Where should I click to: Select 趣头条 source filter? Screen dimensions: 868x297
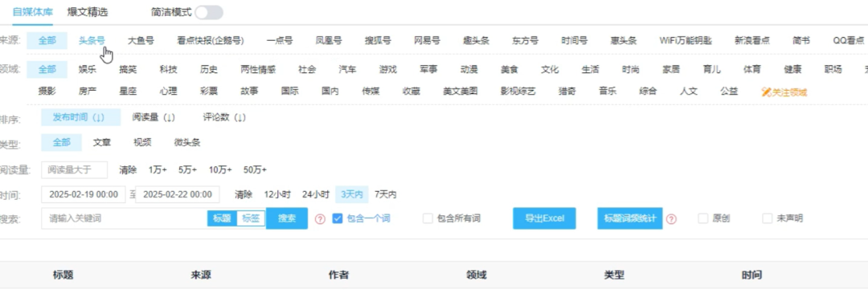tap(476, 40)
